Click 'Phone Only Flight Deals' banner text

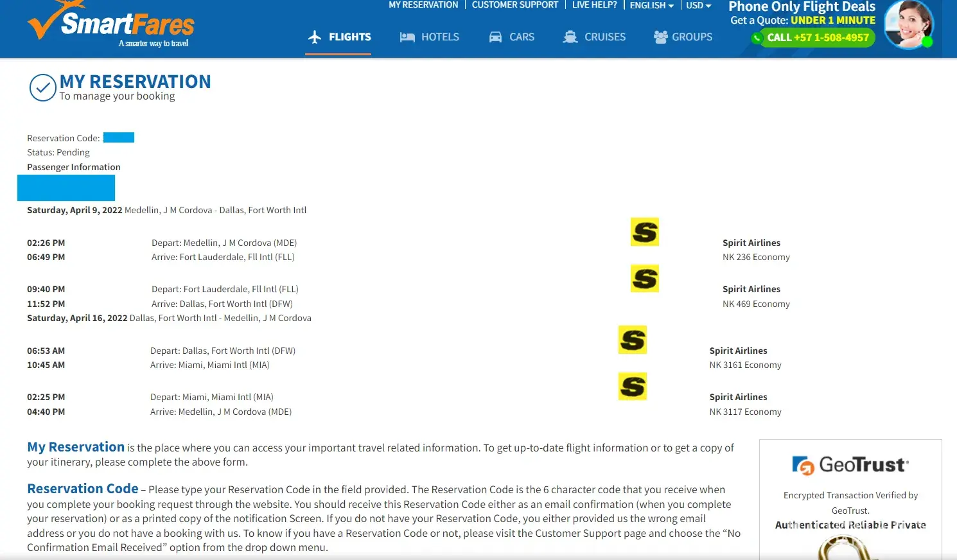(x=802, y=6)
